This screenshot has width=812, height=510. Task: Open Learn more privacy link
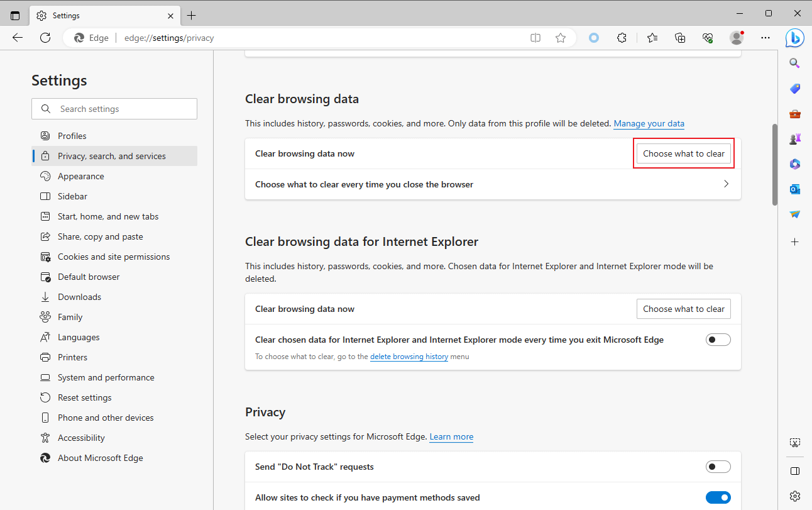(x=451, y=436)
